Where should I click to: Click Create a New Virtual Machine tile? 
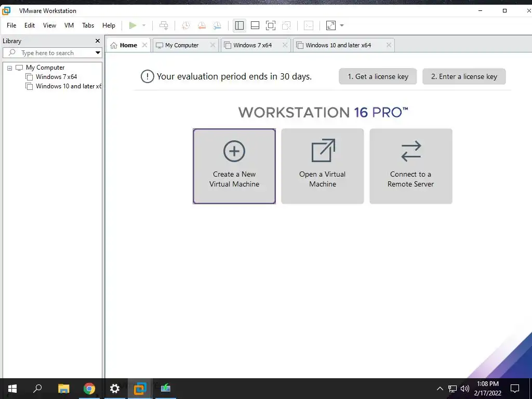(x=234, y=166)
